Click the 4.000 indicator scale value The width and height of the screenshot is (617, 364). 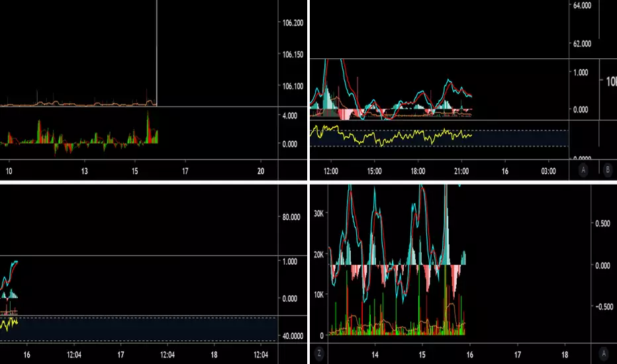coord(289,116)
